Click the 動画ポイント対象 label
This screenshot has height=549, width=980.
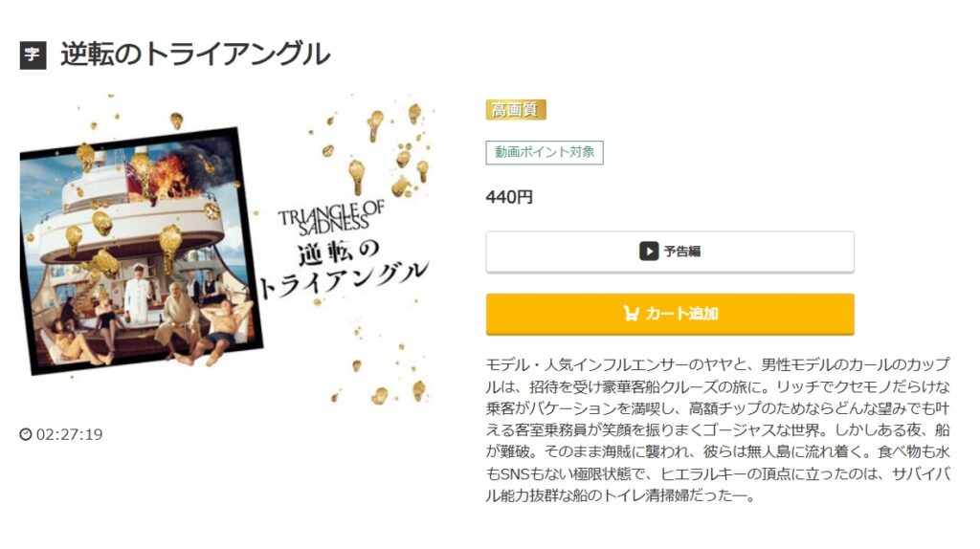pyautogui.click(x=545, y=152)
